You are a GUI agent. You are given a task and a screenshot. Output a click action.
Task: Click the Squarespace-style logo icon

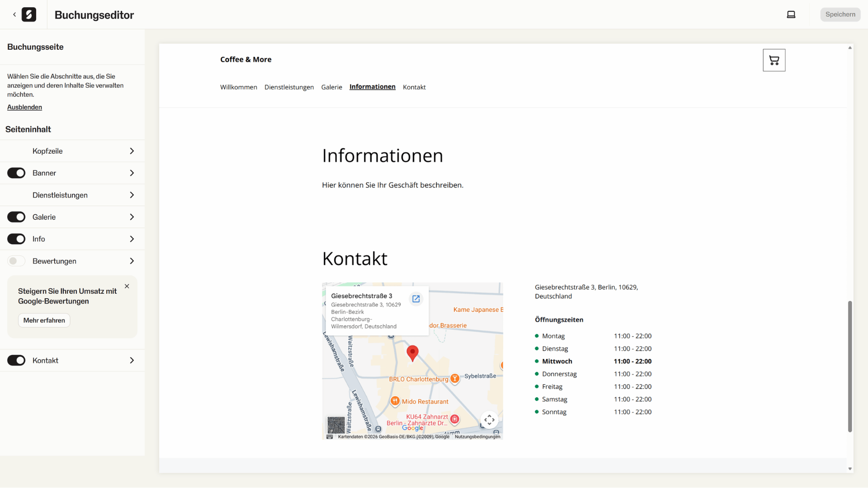tap(29, 14)
